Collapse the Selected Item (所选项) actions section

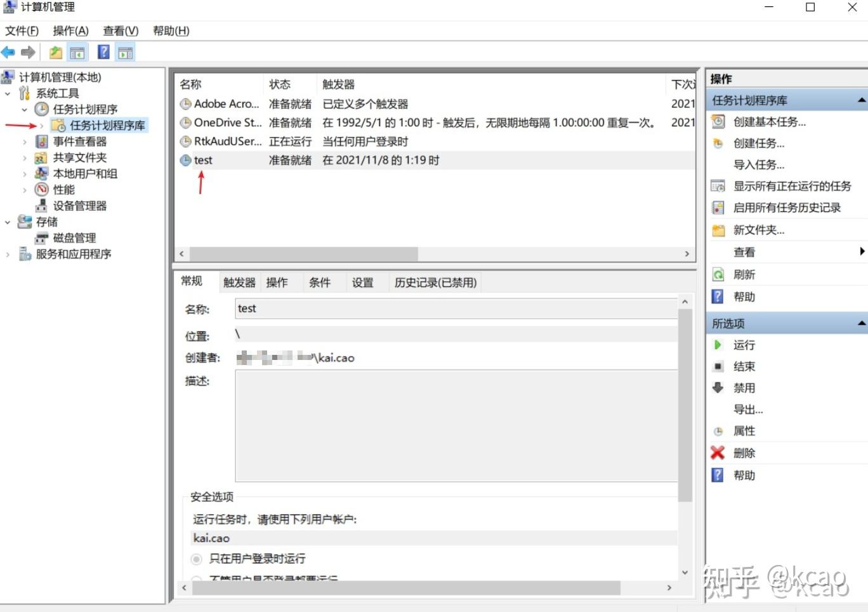(862, 323)
